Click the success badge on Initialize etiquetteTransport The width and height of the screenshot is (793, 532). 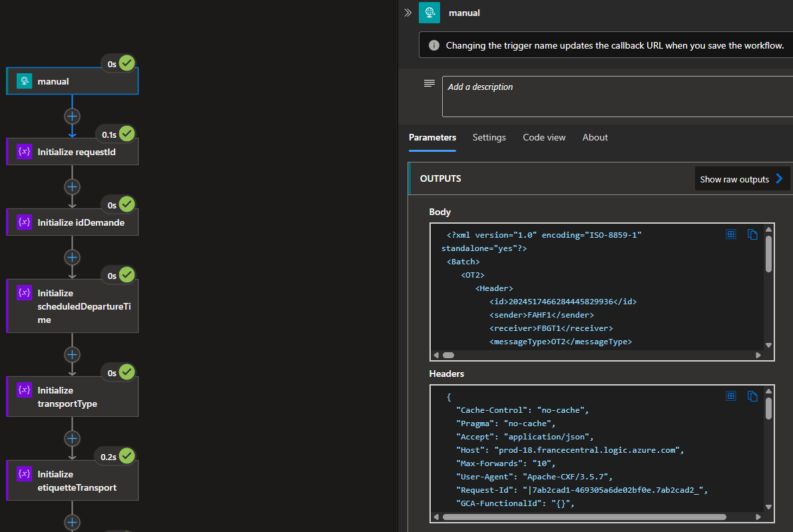(127, 455)
